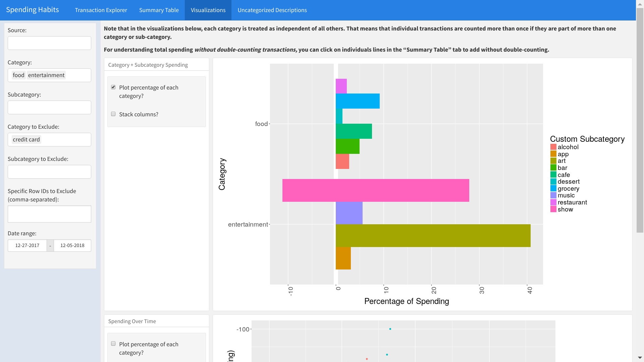Click the purple music bar for entertainment

point(349,213)
